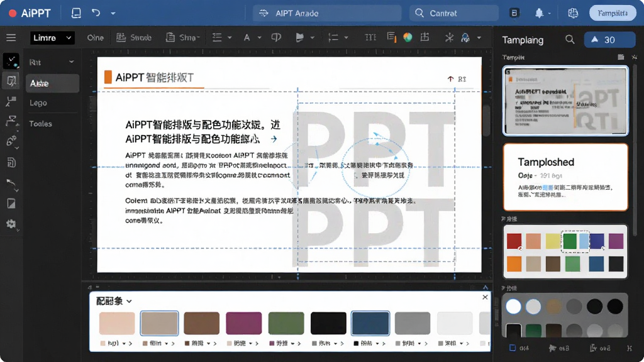The width and height of the screenshot is (644, 362).
Task: Select the Aire item in side list
Action: 52,84
